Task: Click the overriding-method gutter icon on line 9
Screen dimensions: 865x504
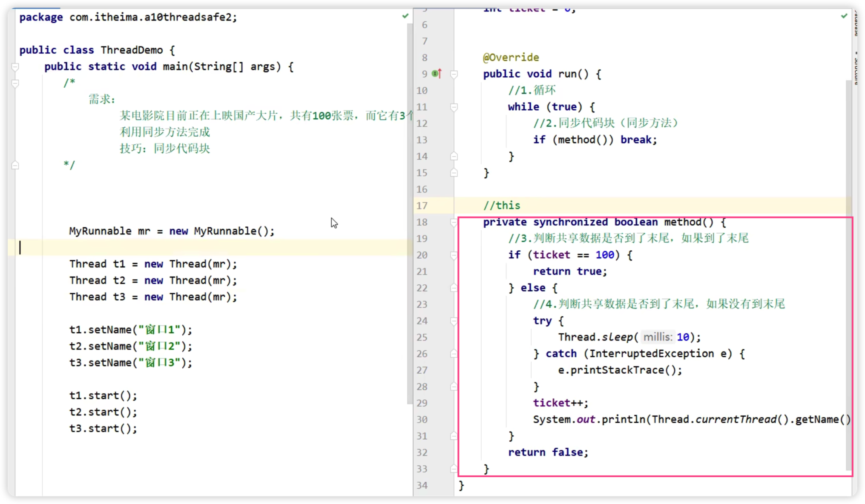Action: click(437, 74)
